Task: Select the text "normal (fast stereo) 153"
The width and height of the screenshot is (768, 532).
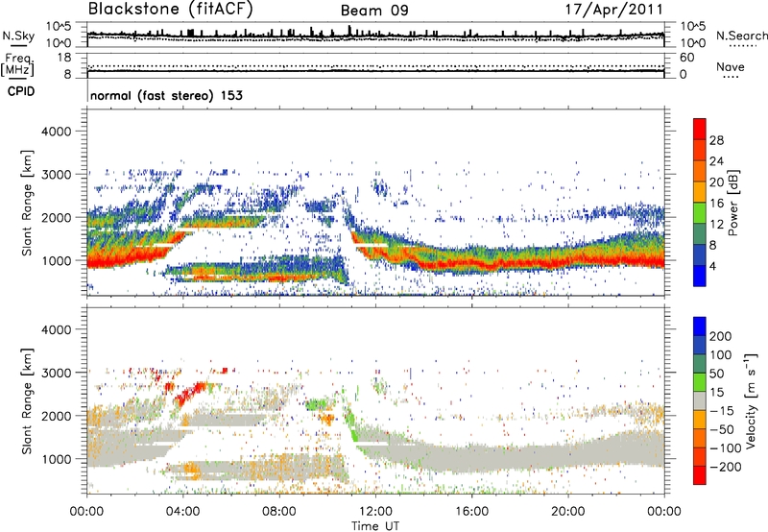Action: click(x=166, y=95)
